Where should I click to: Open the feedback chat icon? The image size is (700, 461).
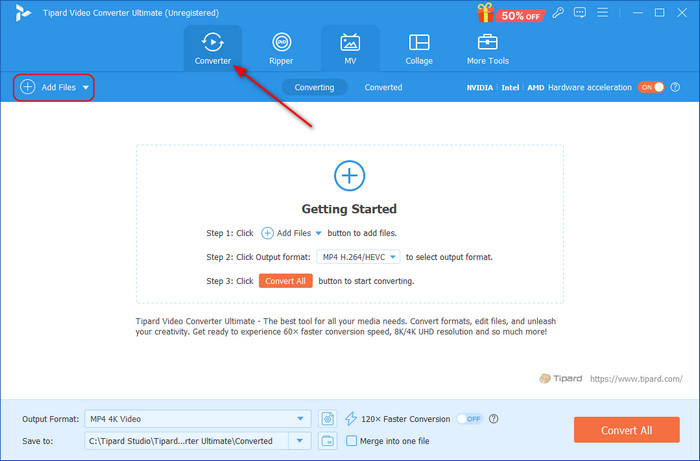point(580,12)
